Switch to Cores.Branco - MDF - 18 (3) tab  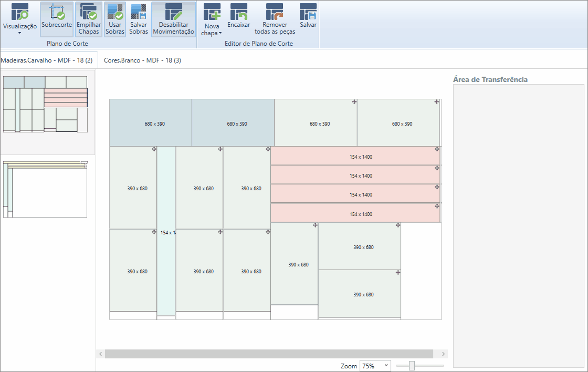[x=142, y=60]
